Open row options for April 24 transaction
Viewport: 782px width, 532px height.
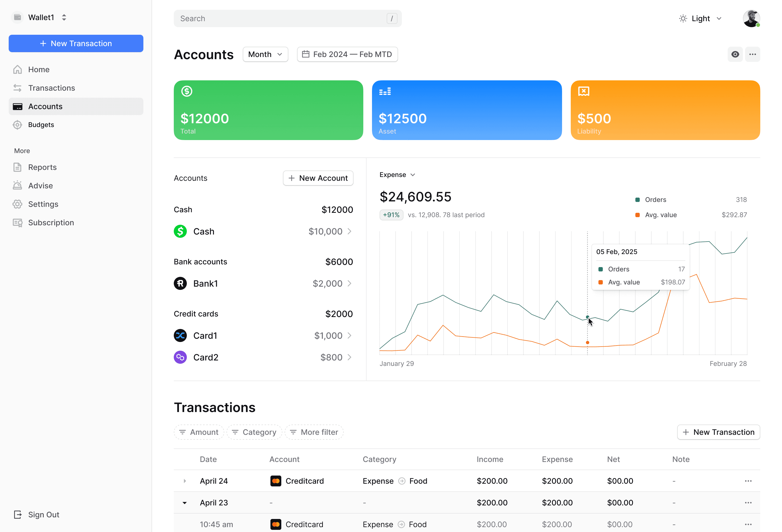tap(748, 481)
